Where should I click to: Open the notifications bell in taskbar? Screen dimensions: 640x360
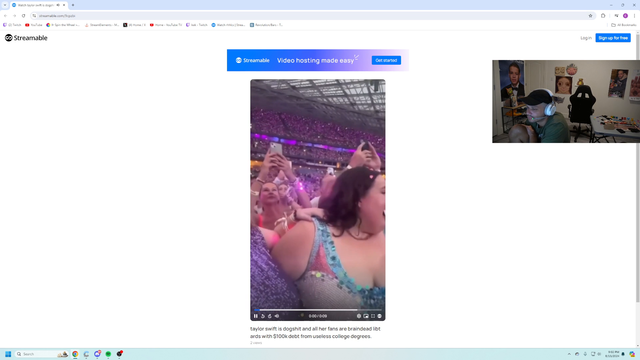click(x=623, y=354)
